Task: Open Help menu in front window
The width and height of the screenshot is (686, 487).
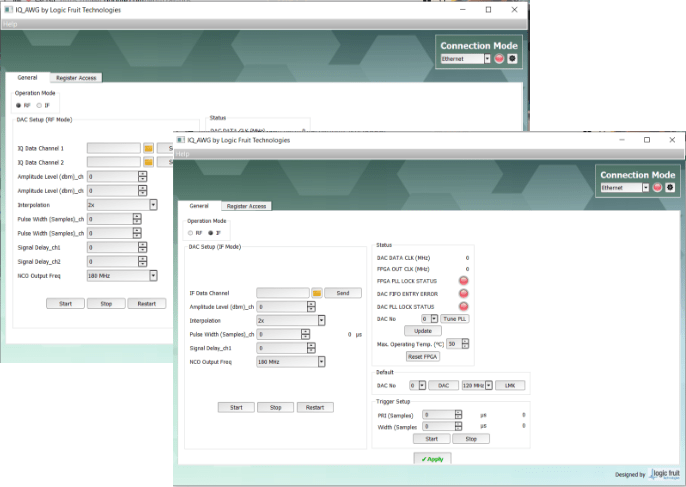Action: pos(183,154)
